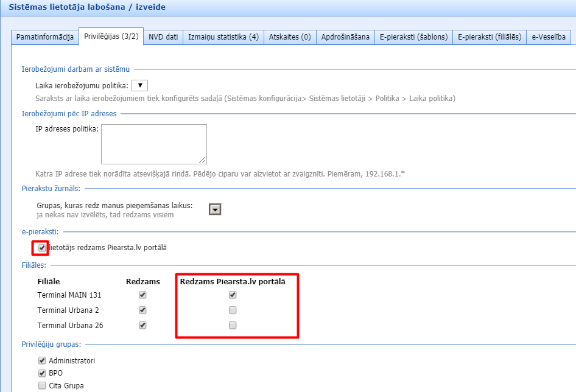This screenshot has height=392, width=576.
Task: Uncheck Redzams for Terminal Urbana 26
Action: (x=142, y=325)
